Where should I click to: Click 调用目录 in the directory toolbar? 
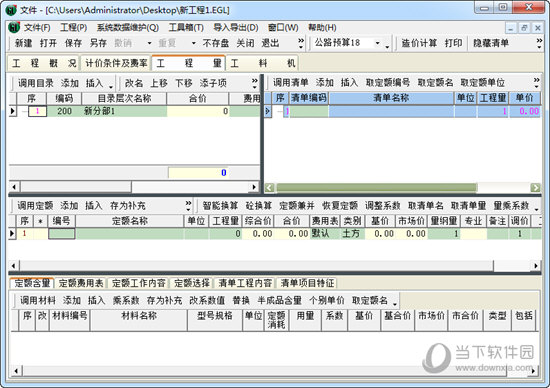tap(36, 83)
